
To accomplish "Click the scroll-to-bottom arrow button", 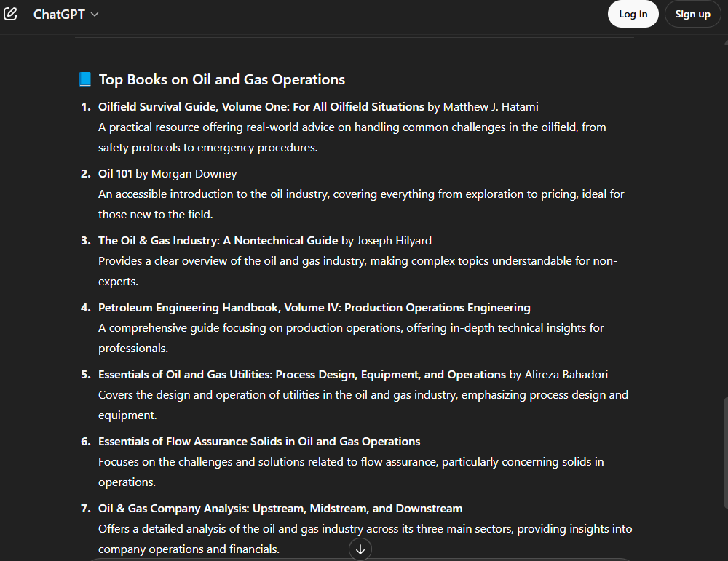I will point(360,549).
